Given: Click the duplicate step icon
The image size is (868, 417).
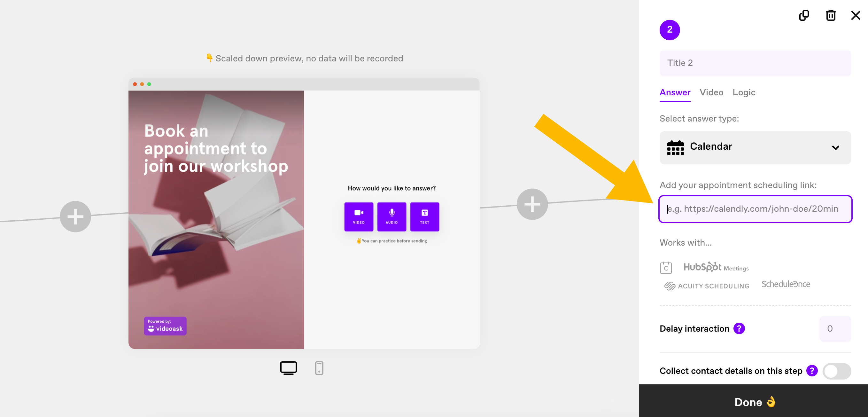Looking at the screenshot, I should pyautogui.click(x=804, y=14).
